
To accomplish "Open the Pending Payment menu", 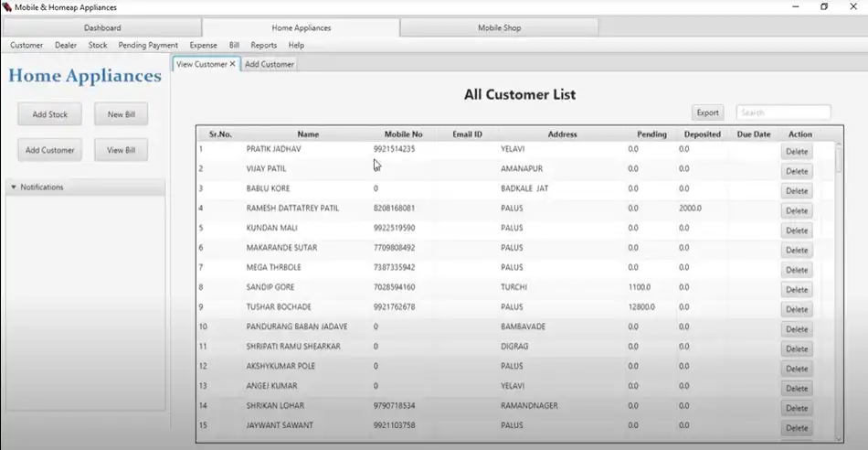I will click(x=148, y=45).
